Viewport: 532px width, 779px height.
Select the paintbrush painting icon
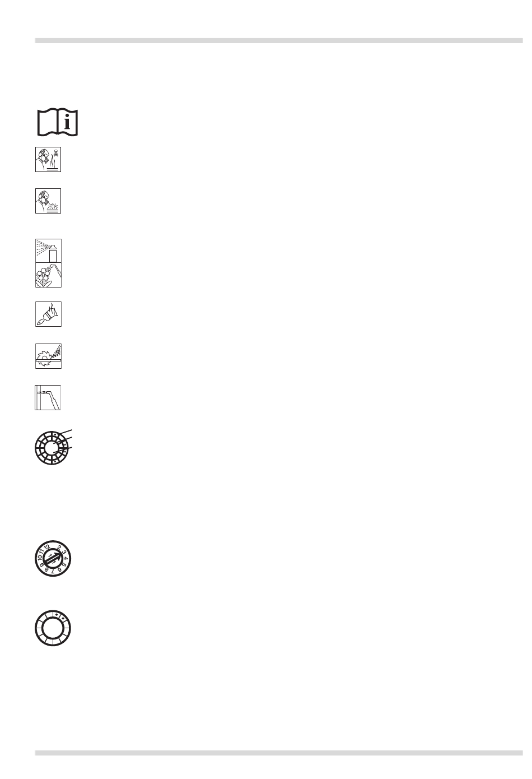point(48,314)
